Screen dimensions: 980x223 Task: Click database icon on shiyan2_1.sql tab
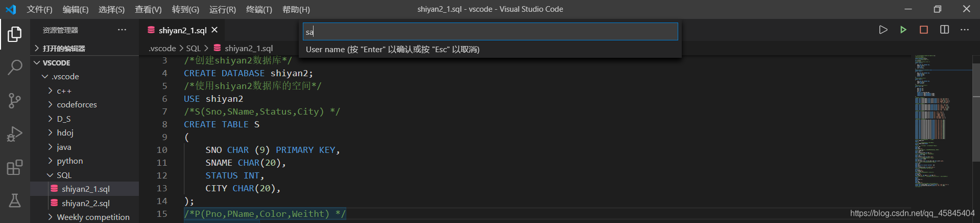pyautogui.click(x=151, y=30)
